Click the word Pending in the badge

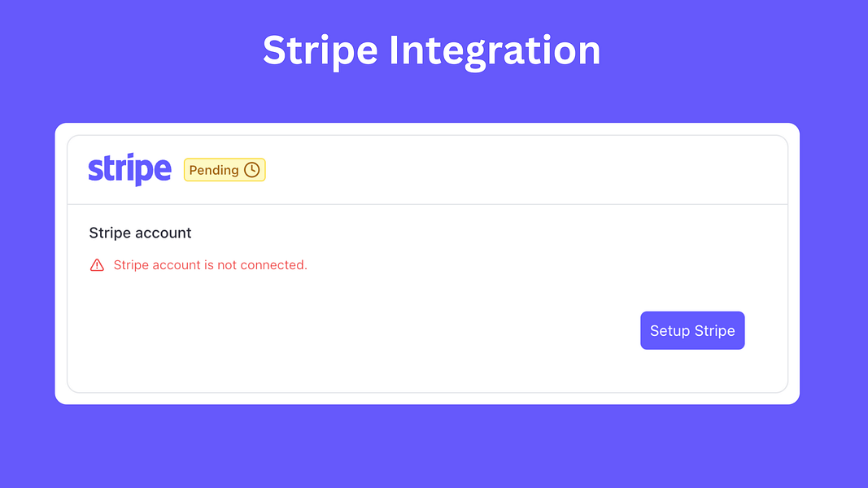214,171
